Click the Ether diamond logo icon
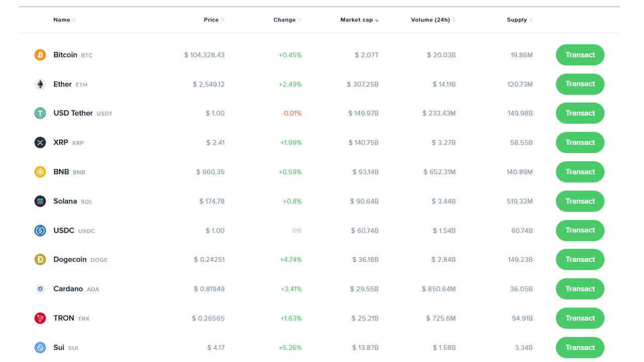Screen dimensions: 644x362 (40, 84)
